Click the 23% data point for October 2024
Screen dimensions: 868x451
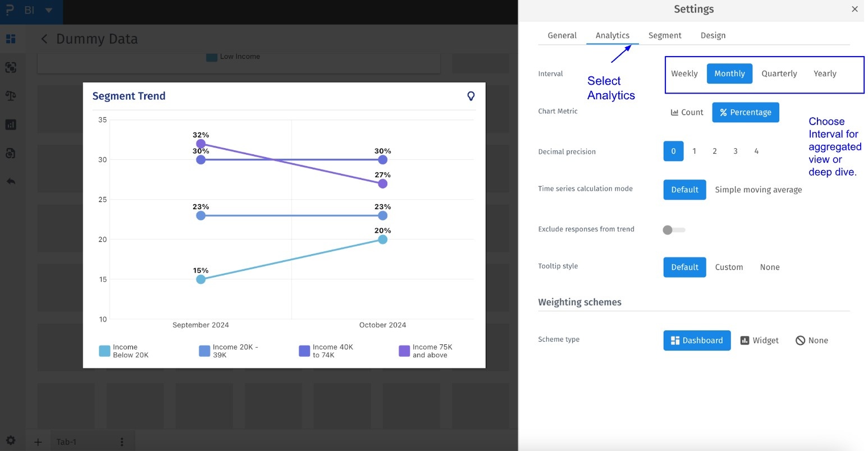[x=383, y=215]
